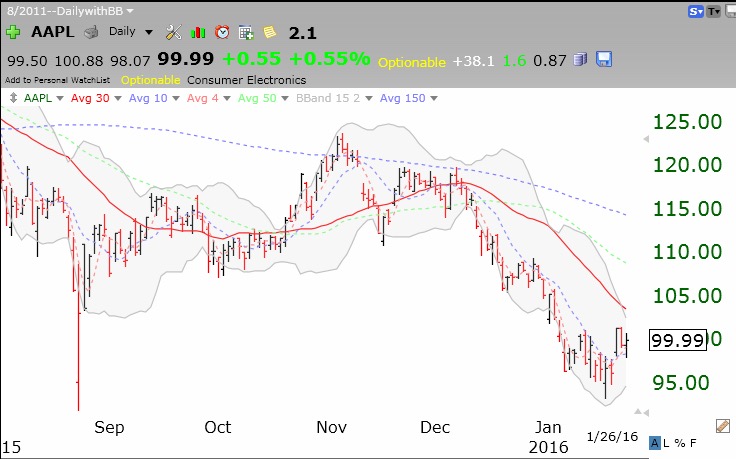The height and width of the screenshot is (459, 736).
Task: Click the Nov label on time axis
Action: click(331, 427)
